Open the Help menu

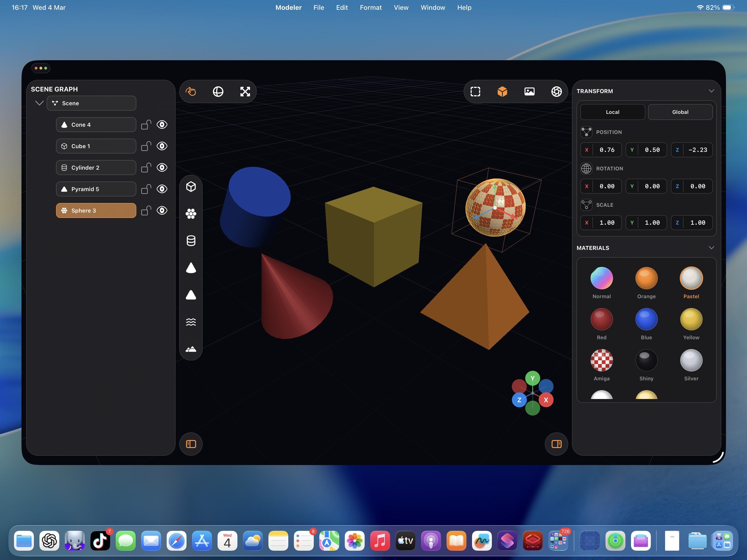(464, 7)
